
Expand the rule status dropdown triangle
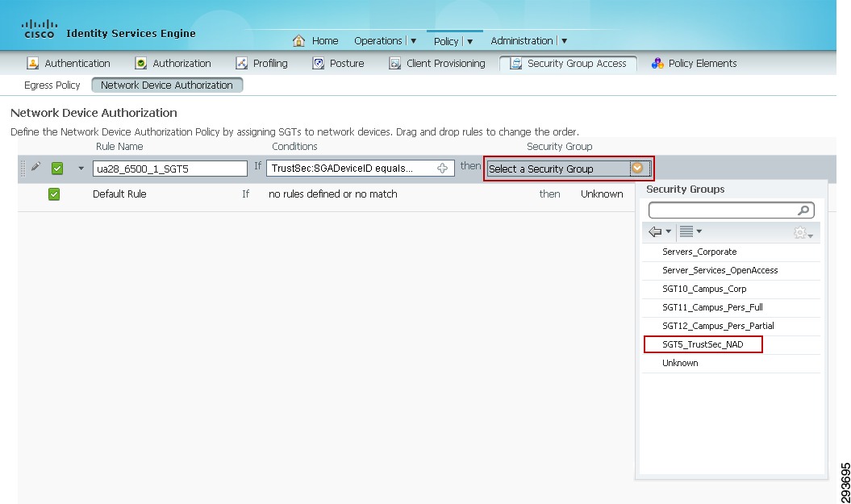click(81, 169)
